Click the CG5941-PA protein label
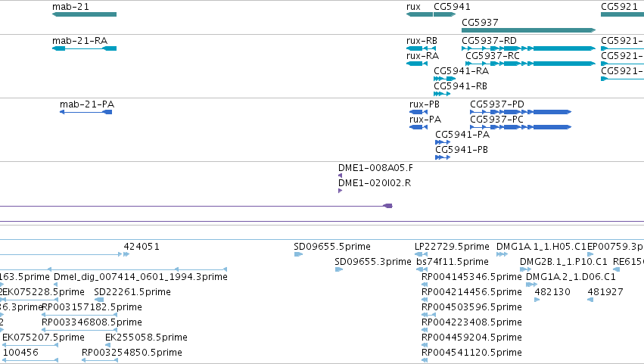Screen dimensions: 644x364 click(462, 135)
